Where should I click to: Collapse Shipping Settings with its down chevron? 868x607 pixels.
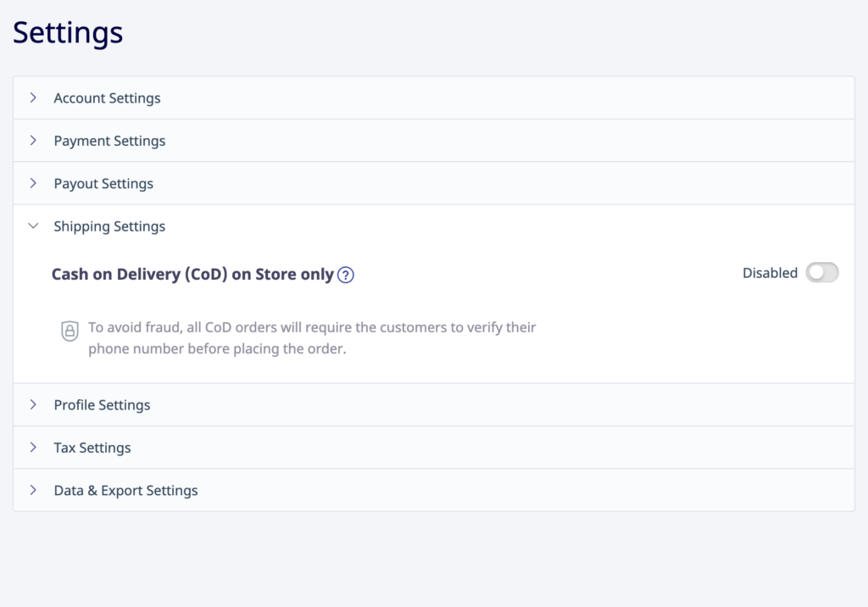[34, 226]
